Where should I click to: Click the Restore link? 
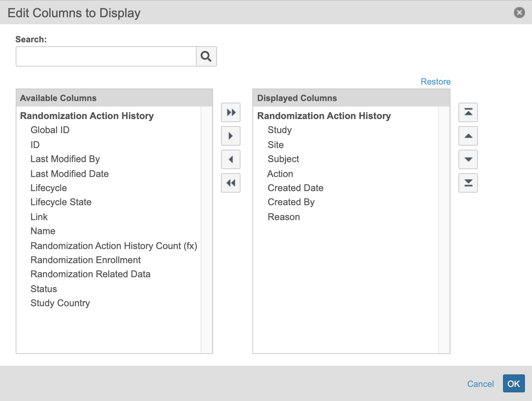click(x=435, y=82)
